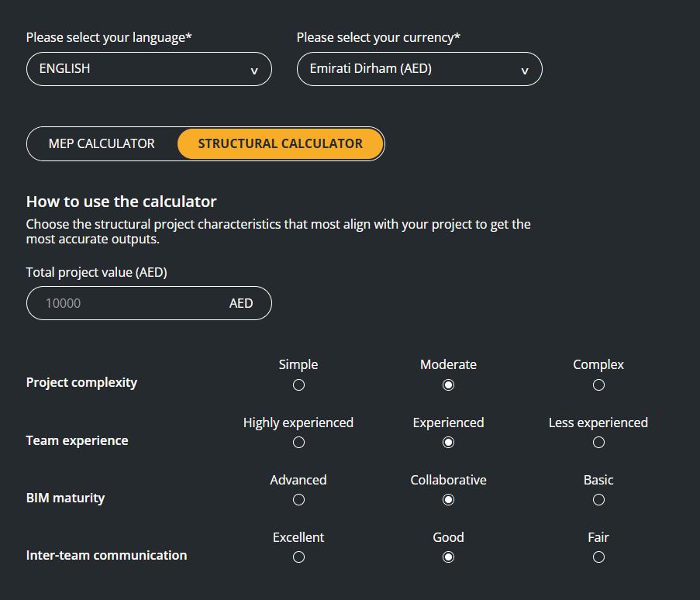Choose Excellent inter-team communication
The width and height of the screenshot is (700, 600).
(298, 557)
